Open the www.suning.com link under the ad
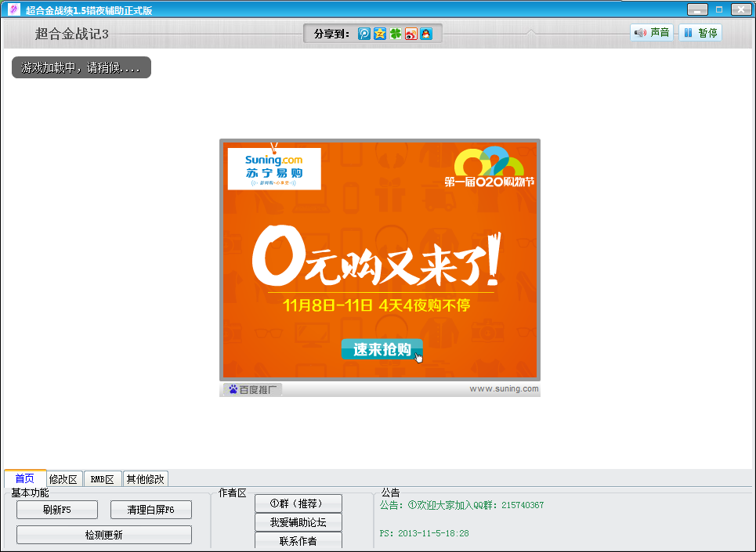 [504, 388]
